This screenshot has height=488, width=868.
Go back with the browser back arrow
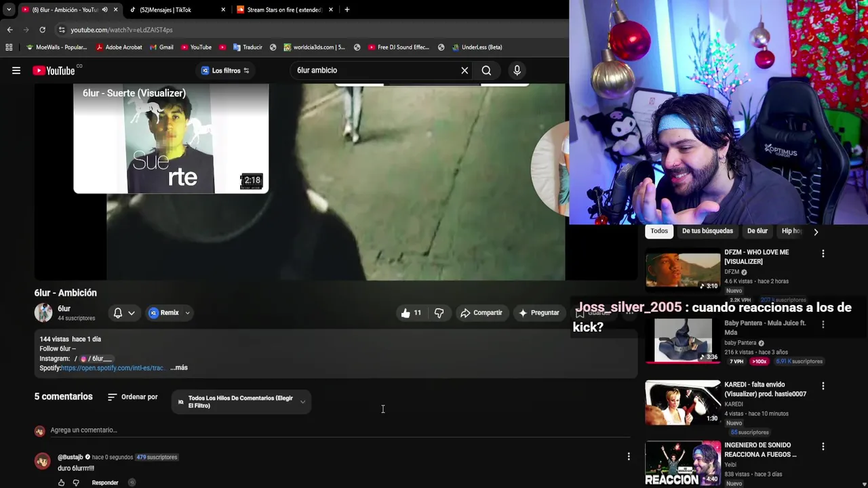tap(9, 30)
